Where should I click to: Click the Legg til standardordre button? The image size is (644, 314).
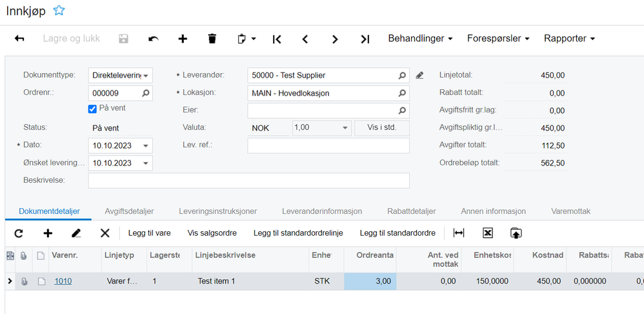pyautogui.click(x=397, y=233)
